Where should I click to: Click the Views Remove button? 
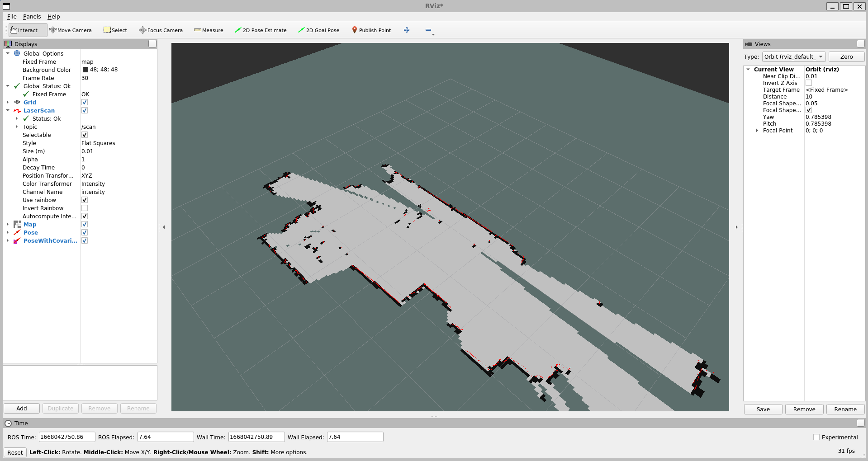point(804,409)
